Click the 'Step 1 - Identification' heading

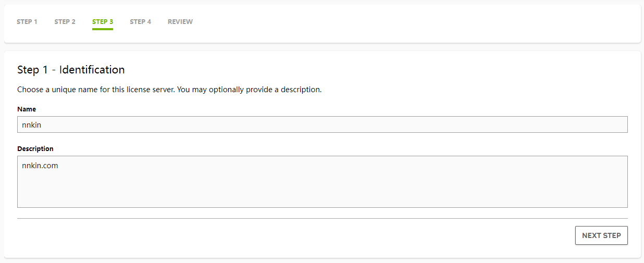click(71, 70)
